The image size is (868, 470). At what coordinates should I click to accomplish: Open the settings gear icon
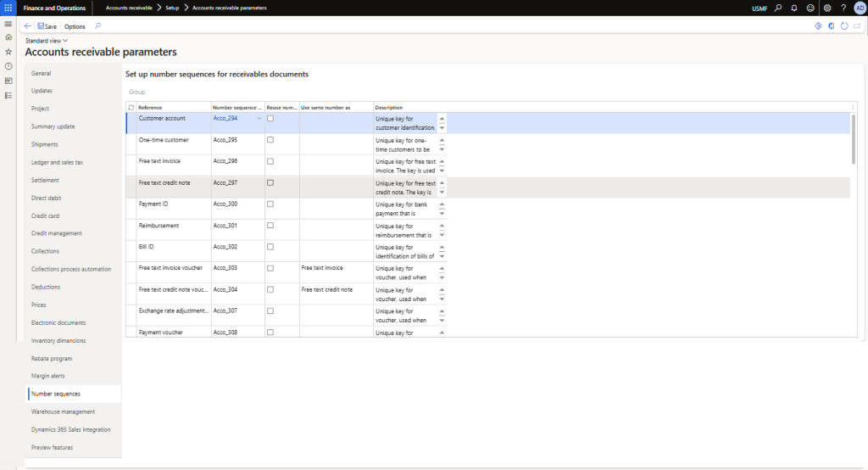[827, 8]
